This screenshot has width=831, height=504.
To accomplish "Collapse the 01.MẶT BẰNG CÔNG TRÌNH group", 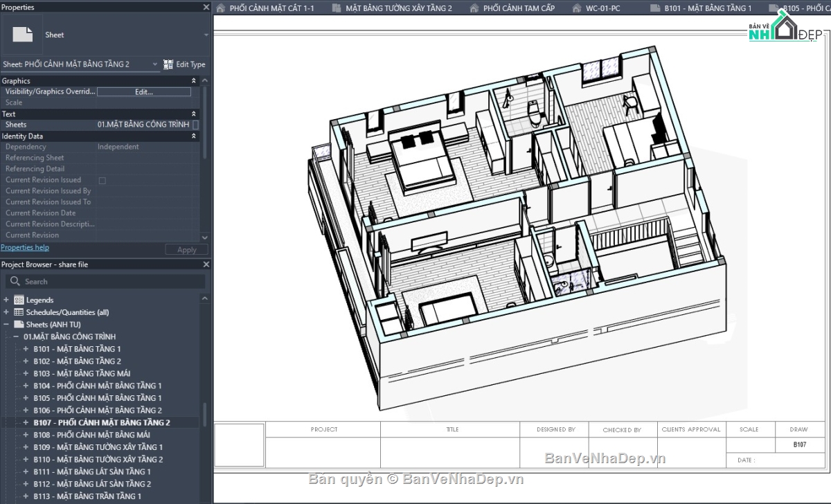I will click(16, 336).
